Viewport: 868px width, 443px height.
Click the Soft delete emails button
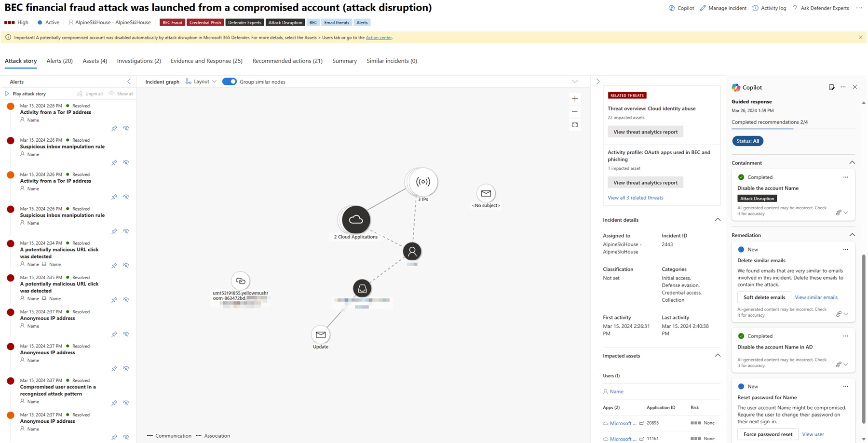click(x=764, y=297)
